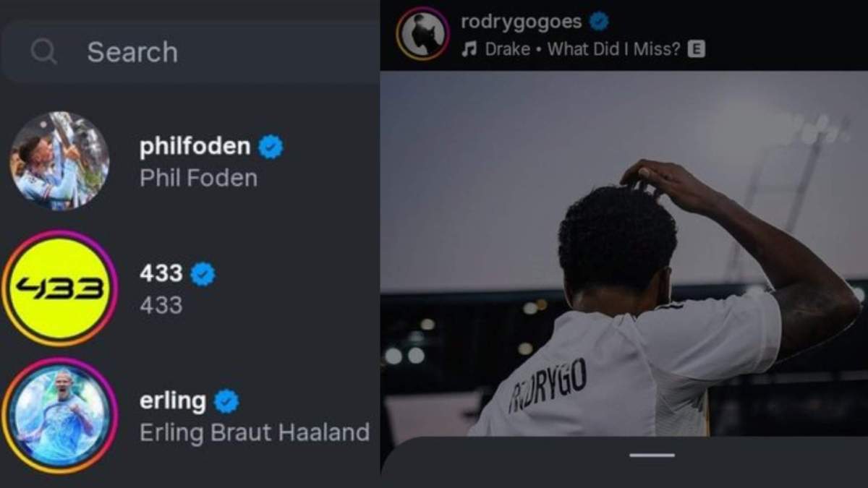Select Erling Braut Haaland display name
The image size is (868, 488).
pos(254,432)
